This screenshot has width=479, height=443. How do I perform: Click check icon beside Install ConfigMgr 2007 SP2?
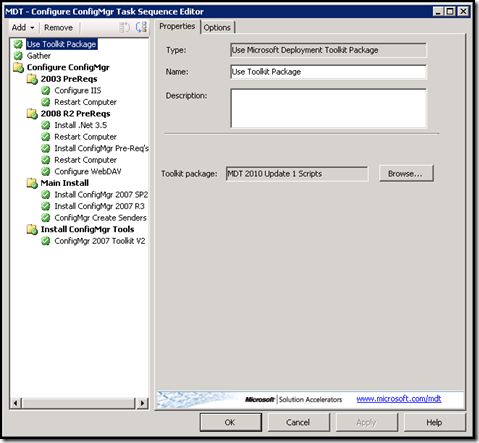(x=46, y=195)
